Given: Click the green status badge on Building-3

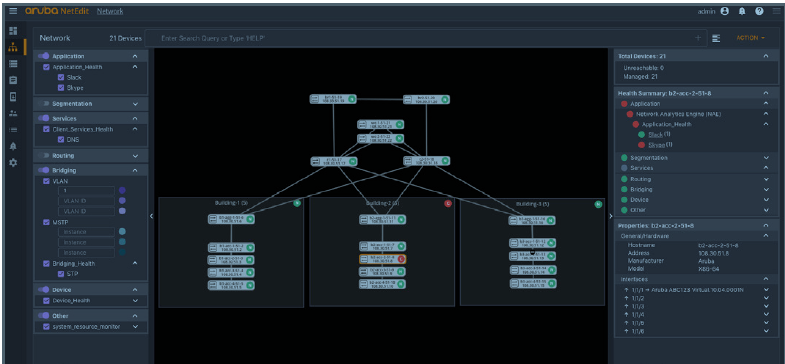Looking at the screenshot, I should click(598, 204).
